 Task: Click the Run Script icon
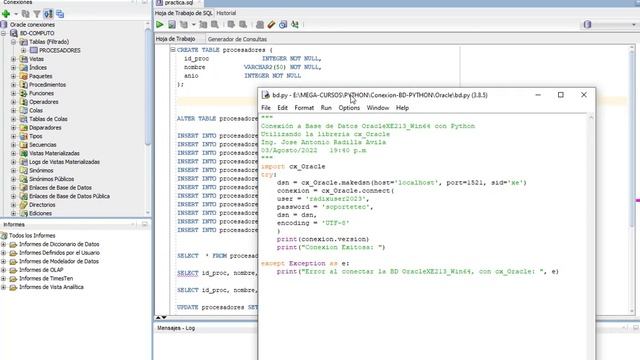(x=172, y=24)
